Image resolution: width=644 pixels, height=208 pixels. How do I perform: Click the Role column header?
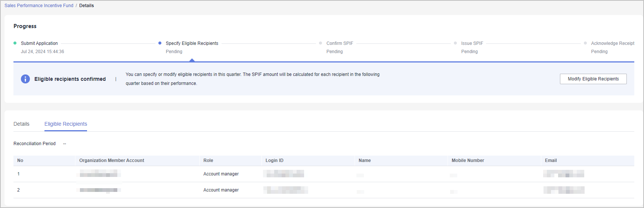[x=208, y=160]
